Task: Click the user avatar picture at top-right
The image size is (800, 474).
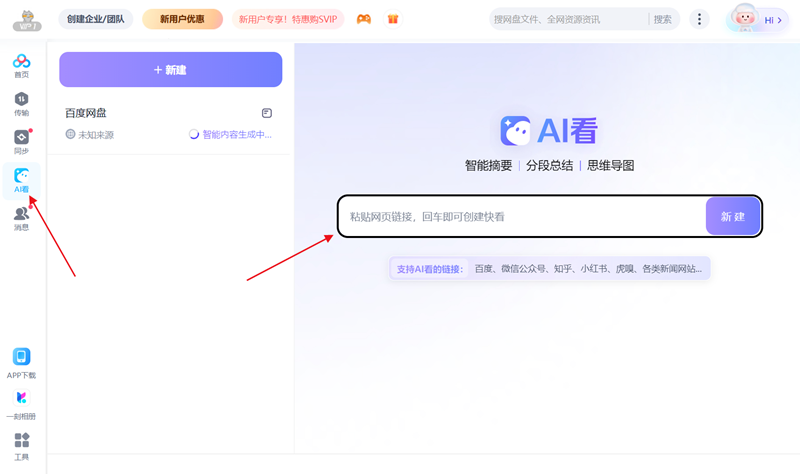Action: point(744,18)
